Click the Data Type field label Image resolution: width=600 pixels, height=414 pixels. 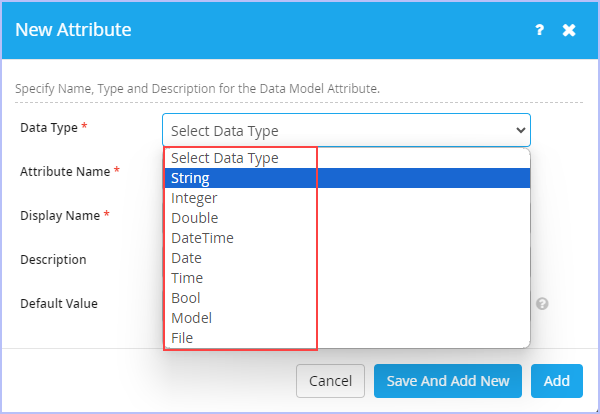49,127
